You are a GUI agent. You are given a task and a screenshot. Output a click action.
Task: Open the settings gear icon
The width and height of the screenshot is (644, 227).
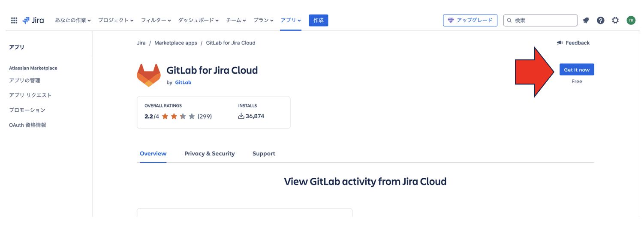[615, 20]
